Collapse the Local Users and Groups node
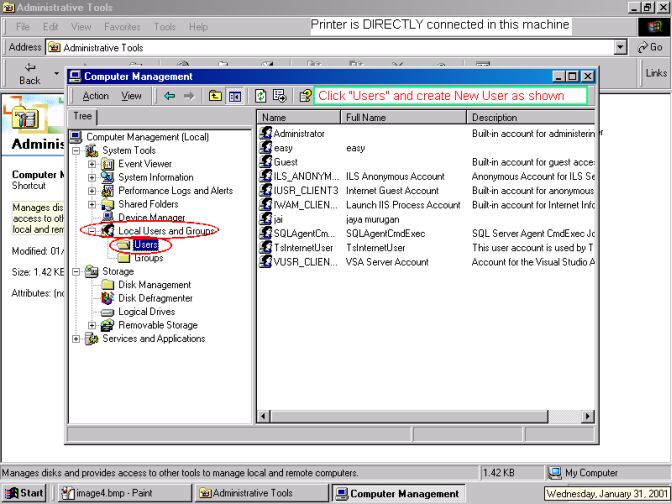The height and width of the screenshot is (504, 672). (92, 231)
